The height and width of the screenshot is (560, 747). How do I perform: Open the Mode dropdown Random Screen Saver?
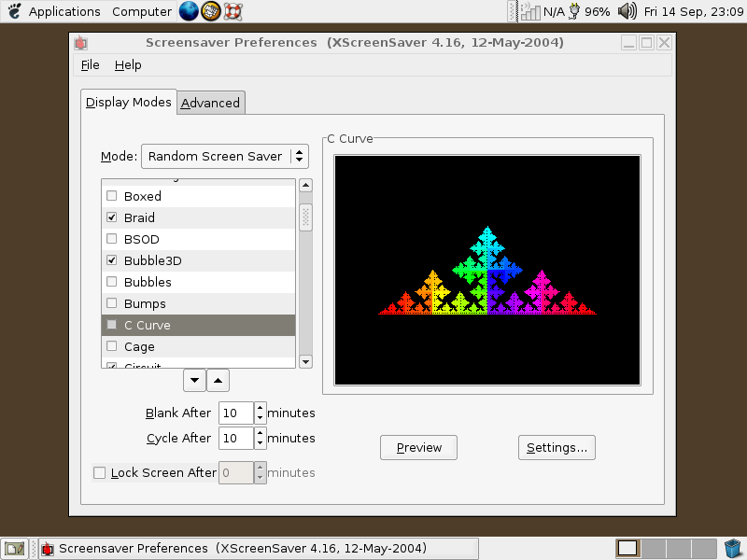[225, 156]
